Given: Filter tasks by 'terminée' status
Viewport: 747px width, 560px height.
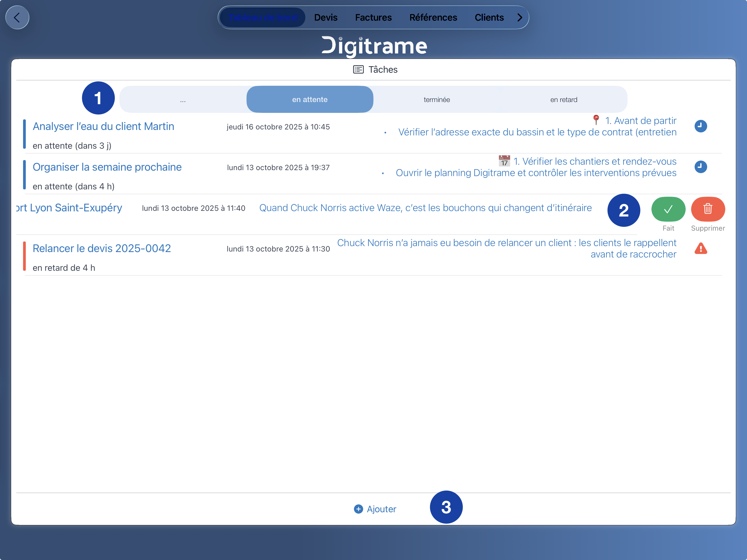Looking at the screenshot, I should click(436, 100).
